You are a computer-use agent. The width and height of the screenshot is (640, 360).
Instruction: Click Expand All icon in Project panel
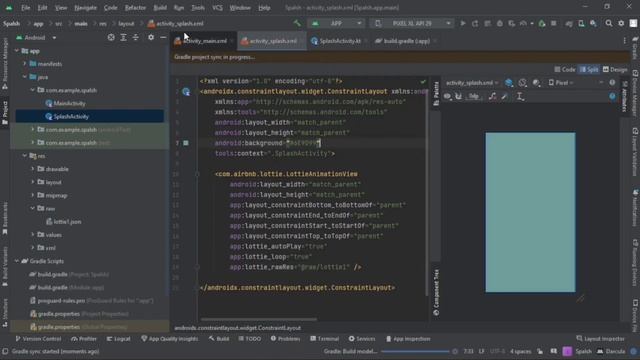coord(123,37)
